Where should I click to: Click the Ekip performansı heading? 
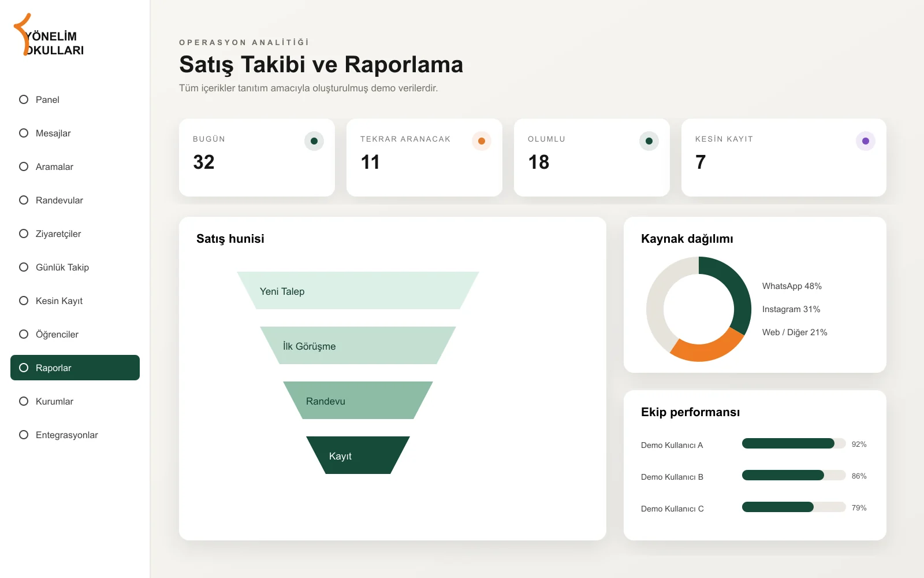(x=690, y=412)
